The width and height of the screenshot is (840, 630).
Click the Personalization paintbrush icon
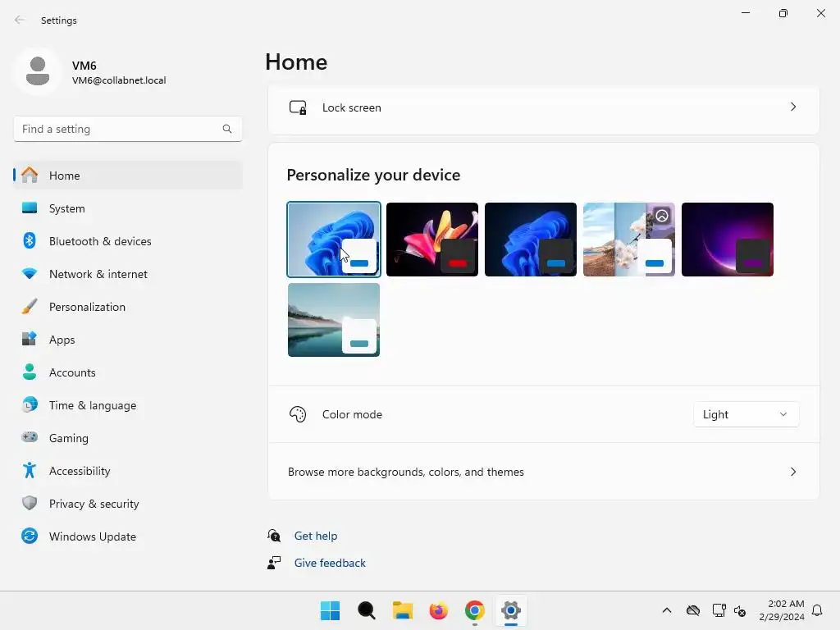click(x=30, y=307)
